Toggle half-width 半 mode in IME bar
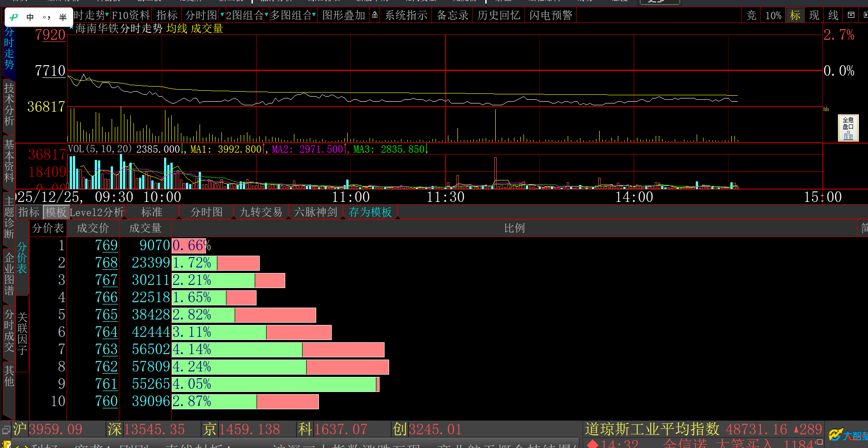The image size is (868, 448). point(63,17)
